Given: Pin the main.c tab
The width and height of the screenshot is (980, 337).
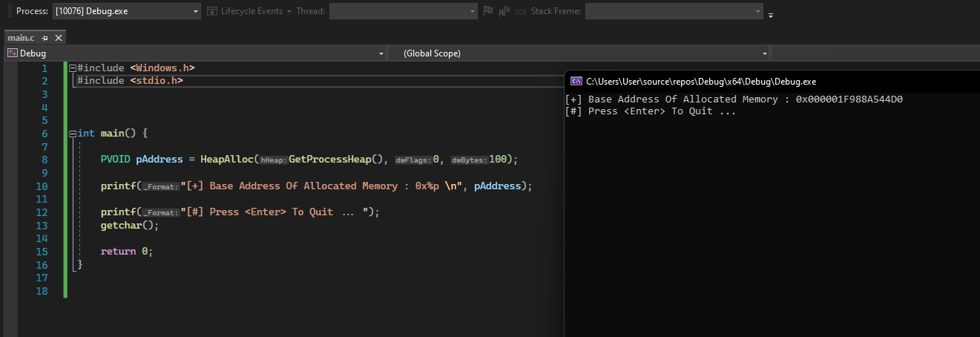Looking at the screenshot, I should 45,37.
